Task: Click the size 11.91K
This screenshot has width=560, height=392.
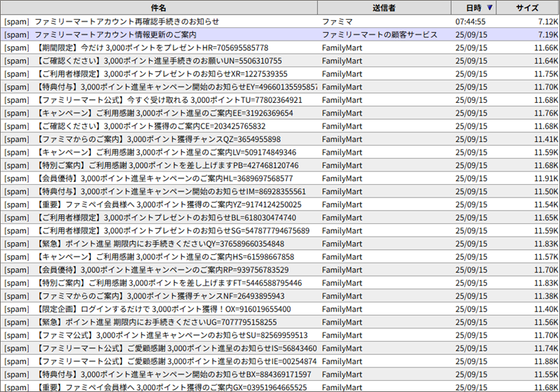Action: (547, 178)
